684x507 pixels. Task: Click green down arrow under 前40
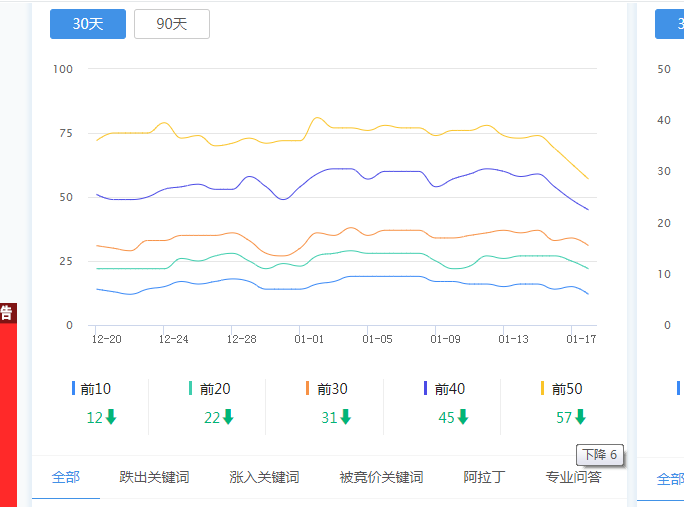click(x=463, y=417)
